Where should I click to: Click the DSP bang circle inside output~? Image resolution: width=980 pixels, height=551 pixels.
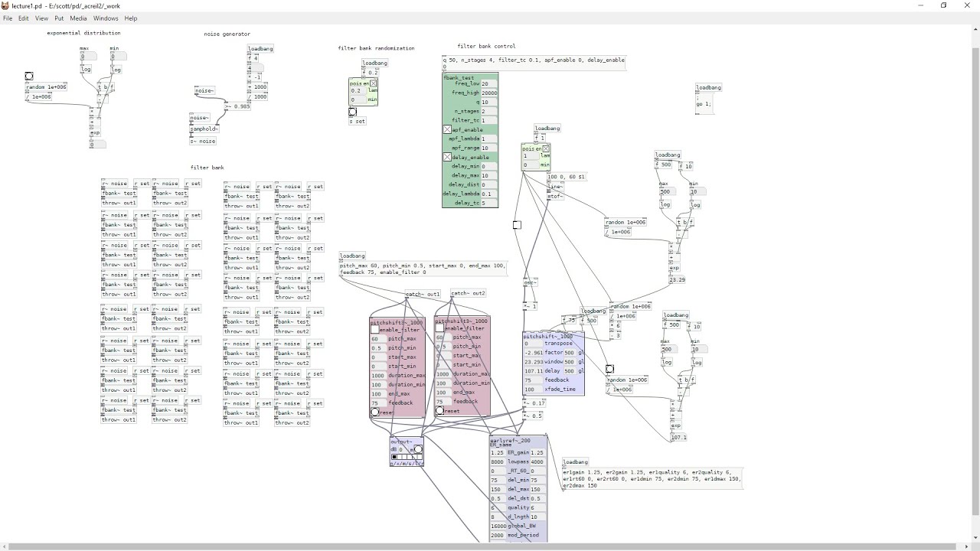click(x=418, y=450)
